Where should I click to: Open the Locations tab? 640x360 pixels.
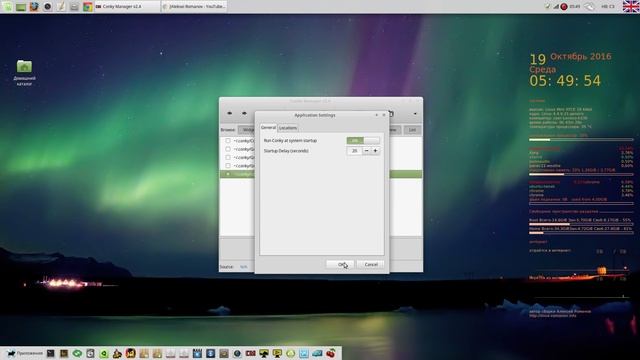[x=288, y=128]
